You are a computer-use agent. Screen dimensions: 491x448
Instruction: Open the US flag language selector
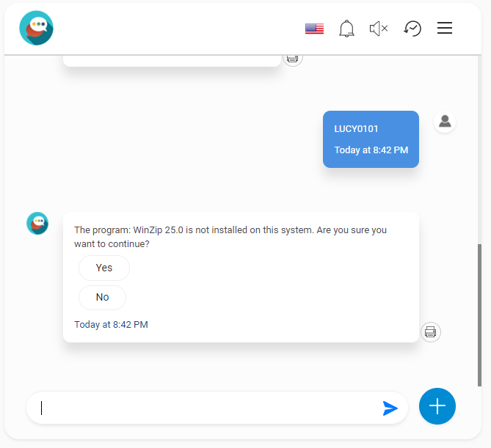(314, 29)
